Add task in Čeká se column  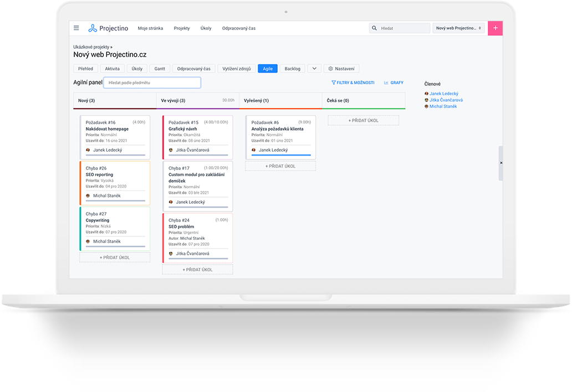tap(364, 120)
